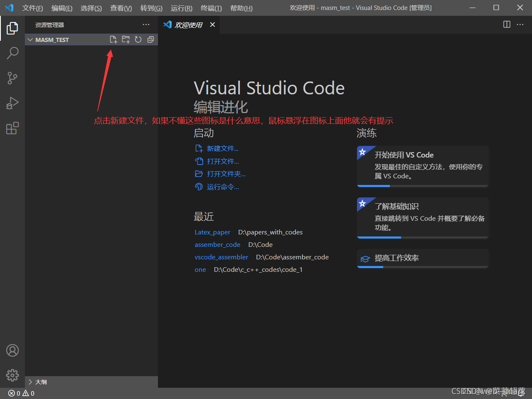Open the 终端(T) menu
The width and height of the screenshot is (532, 399).
click(211, 8)
